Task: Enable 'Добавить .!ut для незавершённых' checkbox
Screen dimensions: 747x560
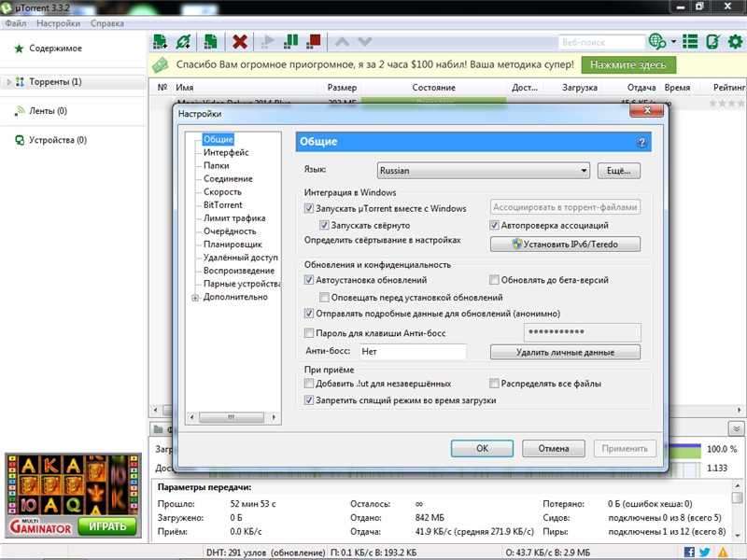Action: tap(309, 383)
